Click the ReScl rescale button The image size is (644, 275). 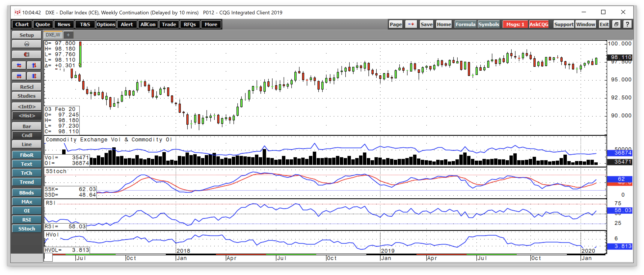click(x=27, y=87)
